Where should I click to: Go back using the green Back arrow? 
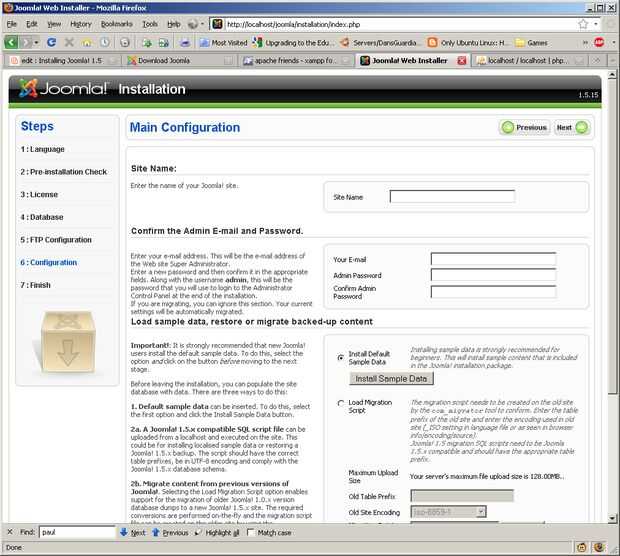pos(11,42)
